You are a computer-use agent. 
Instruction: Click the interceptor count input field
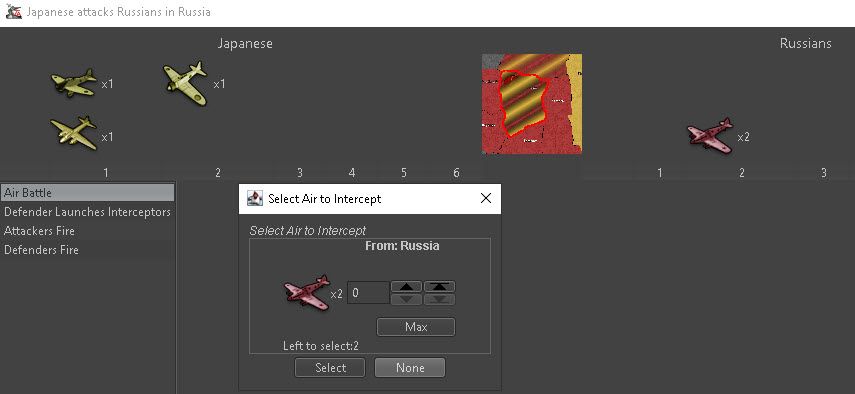point(368,293)
